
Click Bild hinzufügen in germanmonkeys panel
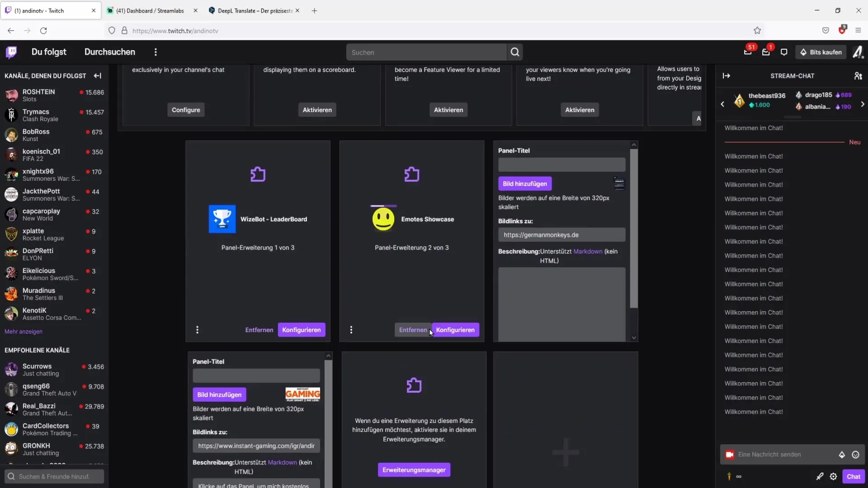[x=525, y=183]
